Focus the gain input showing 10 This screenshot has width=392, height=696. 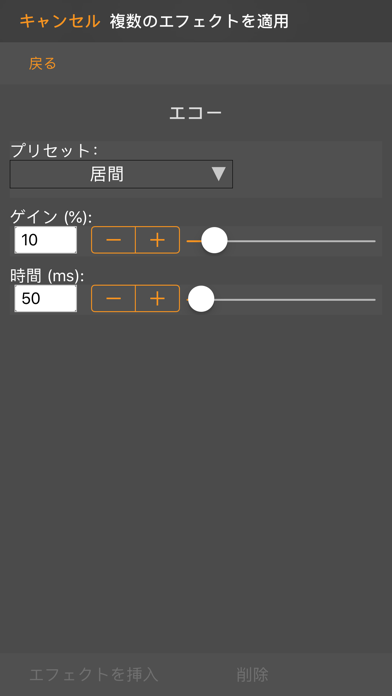tap(46, 240)
